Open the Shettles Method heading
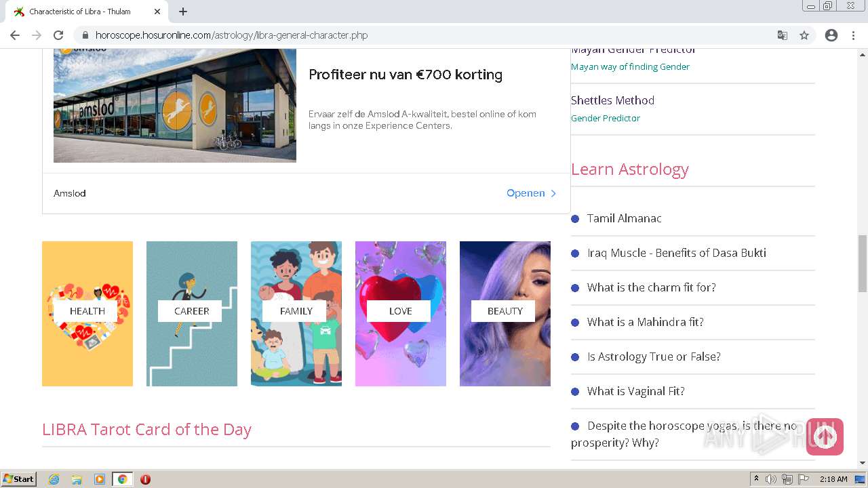Screen dimensions: 868x488 [x=612, y=100]
